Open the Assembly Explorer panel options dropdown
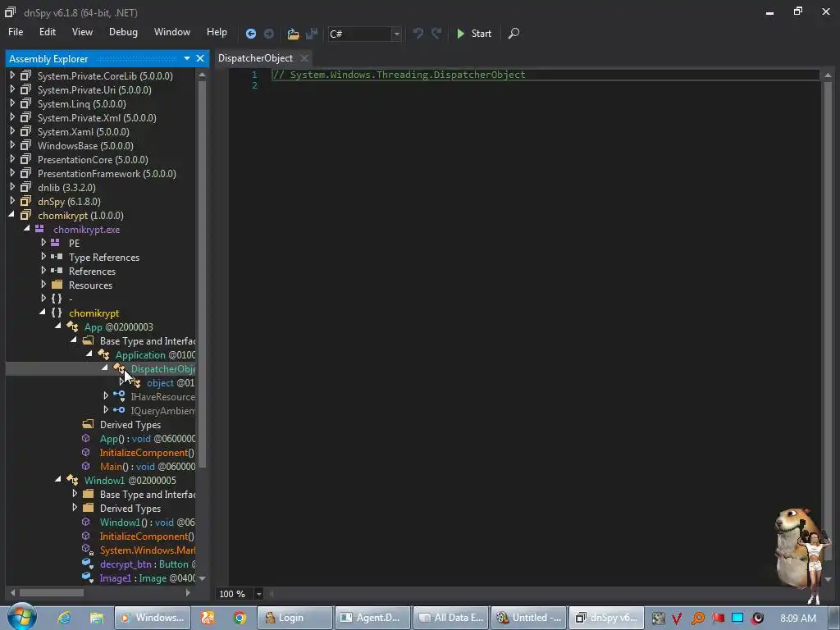This screenshot has height=630, width=840. click(x=187, y=58)
